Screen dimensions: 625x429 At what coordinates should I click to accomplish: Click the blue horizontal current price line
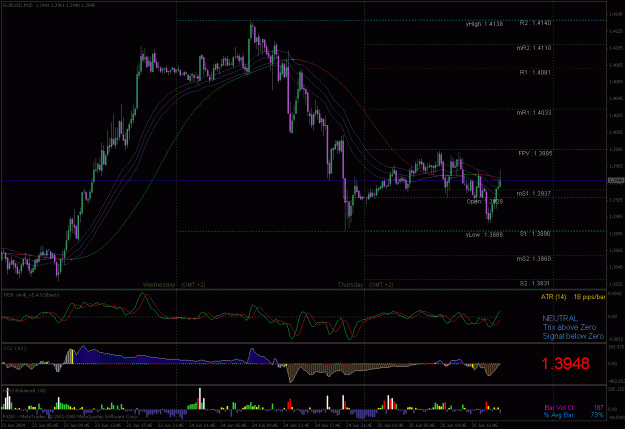tap(303, 181)
